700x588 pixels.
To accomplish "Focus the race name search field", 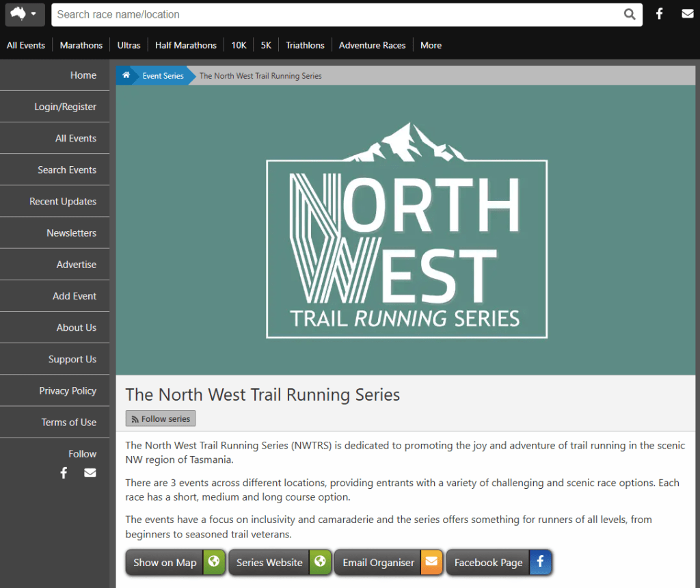I will point(335,14).
